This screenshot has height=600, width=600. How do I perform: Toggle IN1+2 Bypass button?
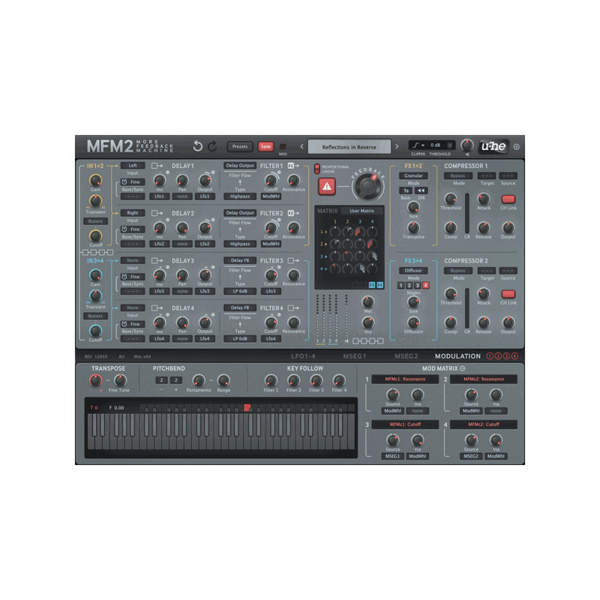coord(96,221)
